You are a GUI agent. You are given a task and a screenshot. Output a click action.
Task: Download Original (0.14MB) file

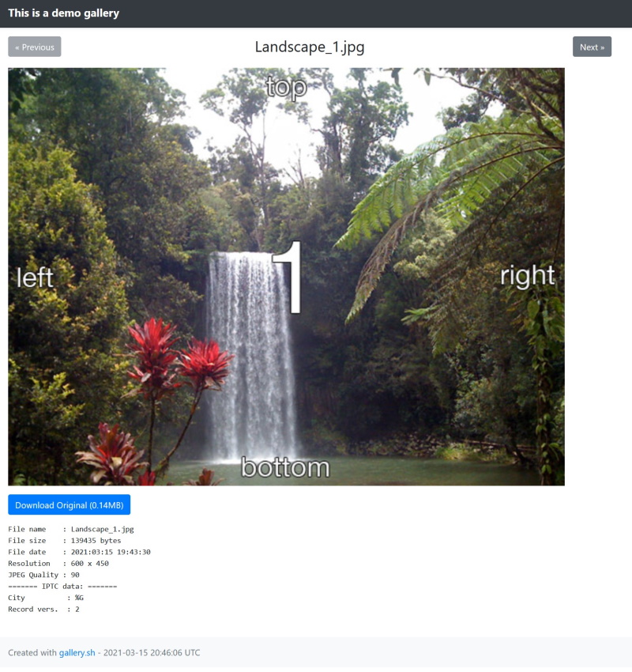[x=69, y=505]
